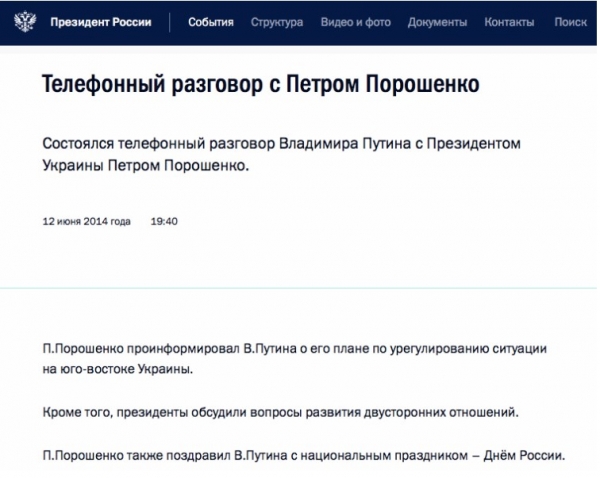Open the Поиск search link
This screenshot has width=600, height=478.
coord(571,22)
